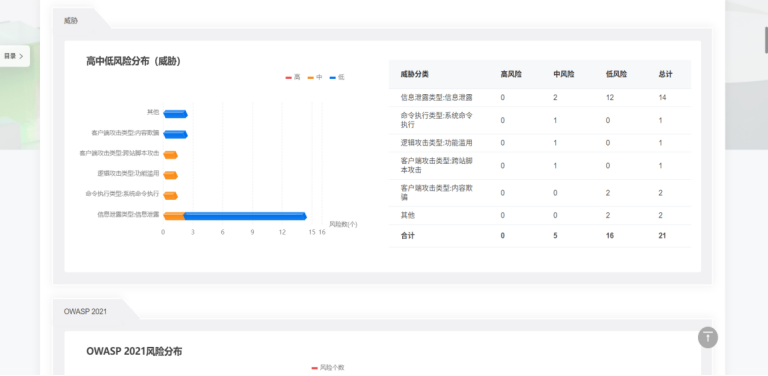Click the back-to-top arrow button
The image size is (768, 376).
click(x=708, y=337)
